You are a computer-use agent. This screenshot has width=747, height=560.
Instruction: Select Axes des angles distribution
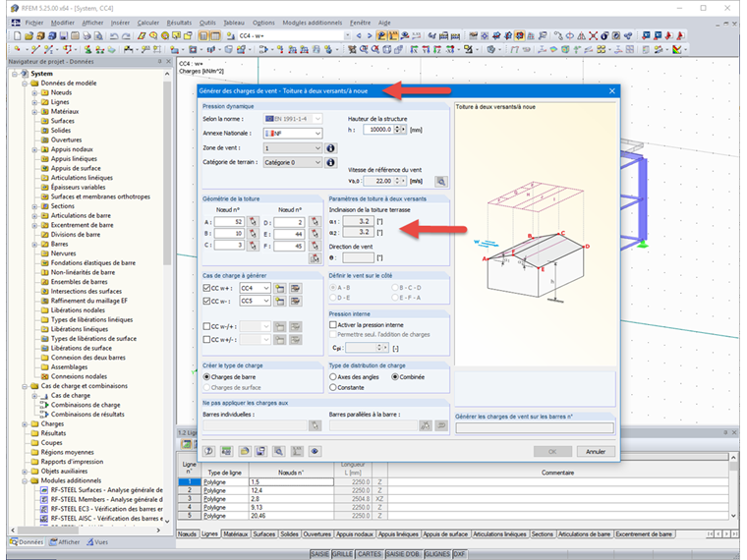coord(333,376)
